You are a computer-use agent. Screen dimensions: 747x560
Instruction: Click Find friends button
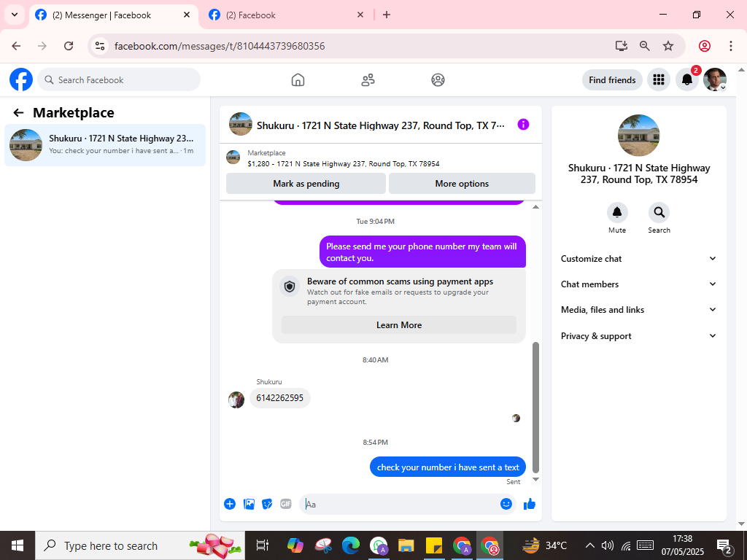click(612, 80)
